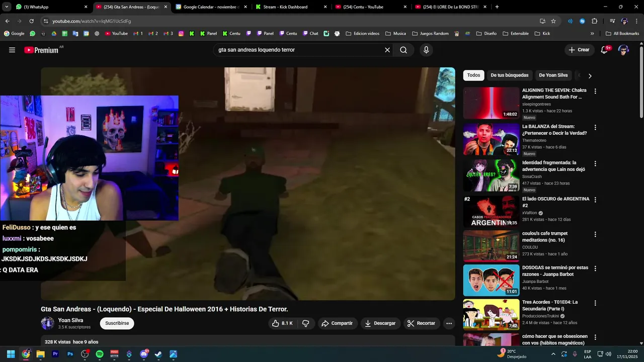The height and width of the screenshot is (362, 644).
Task: Open All Bookmarks folder
Action: coord(622,34)
